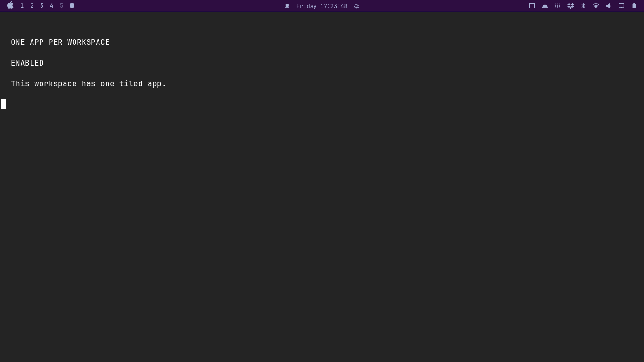Click the dotted grid status icon
Image resolution: width=644 pixels, height=362 pixels.
click(557, 6)
